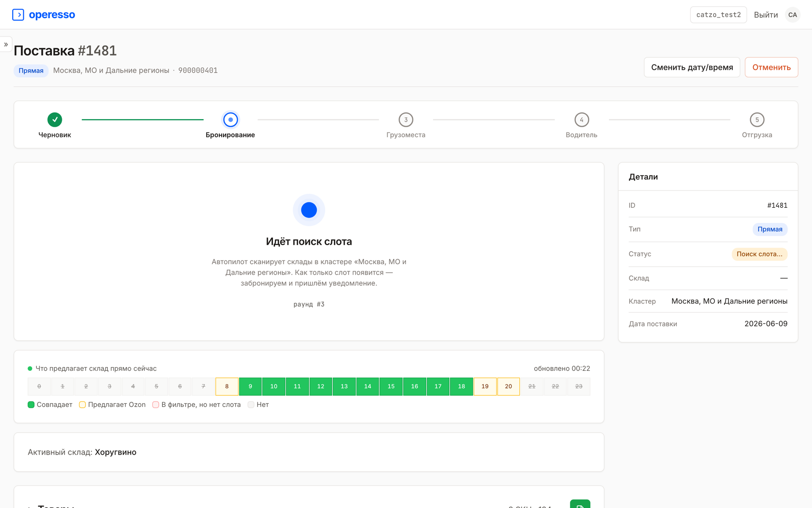The height and width of the screenshot is (508, 812).
Task: Click green dot beside Что предлагает склад
Action: point(30,368)
